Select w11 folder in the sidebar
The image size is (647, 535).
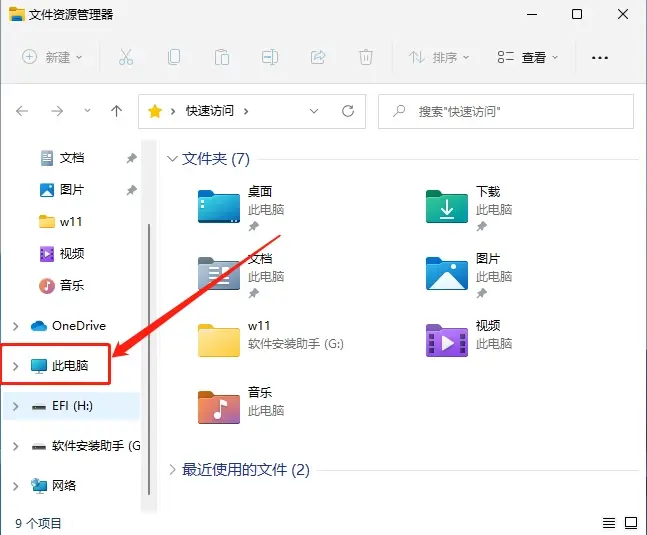(x=71, y=222)
